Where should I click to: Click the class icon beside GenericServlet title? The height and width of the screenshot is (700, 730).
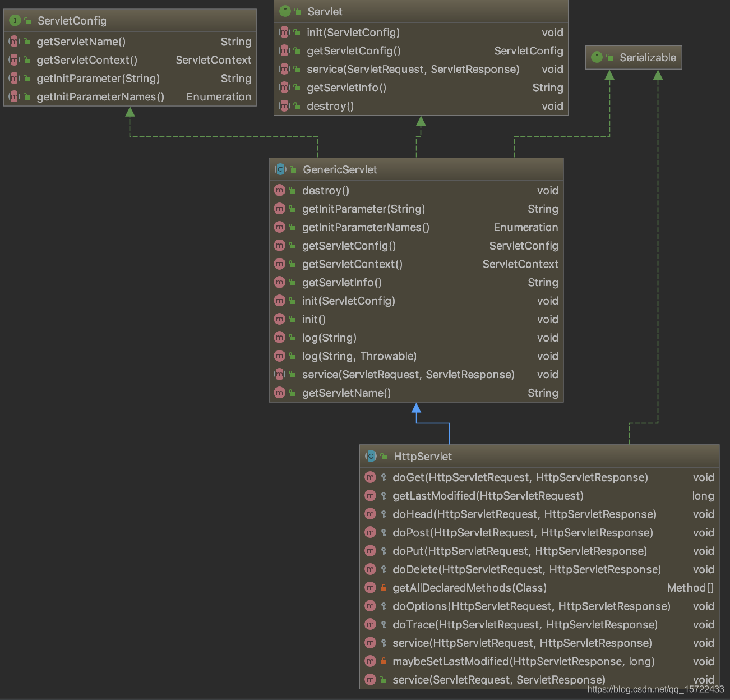point(280,169)
